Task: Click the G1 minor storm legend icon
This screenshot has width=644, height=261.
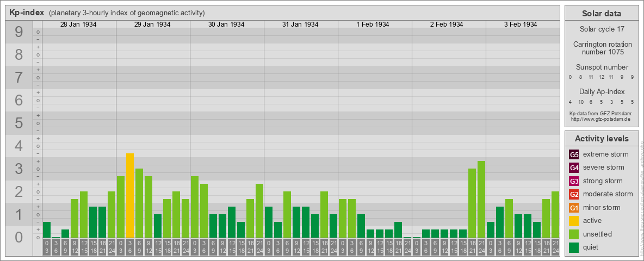Action: [574, 207]
